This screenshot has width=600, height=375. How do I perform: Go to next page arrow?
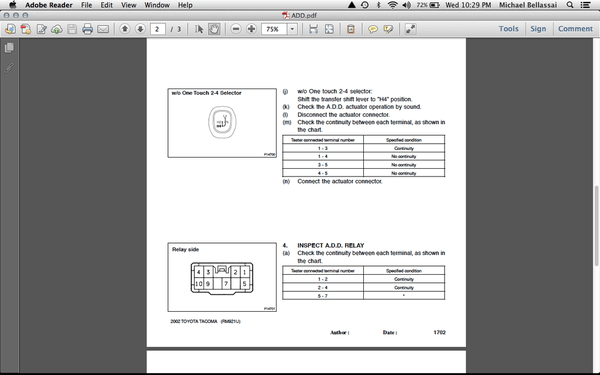click(140, 29)
